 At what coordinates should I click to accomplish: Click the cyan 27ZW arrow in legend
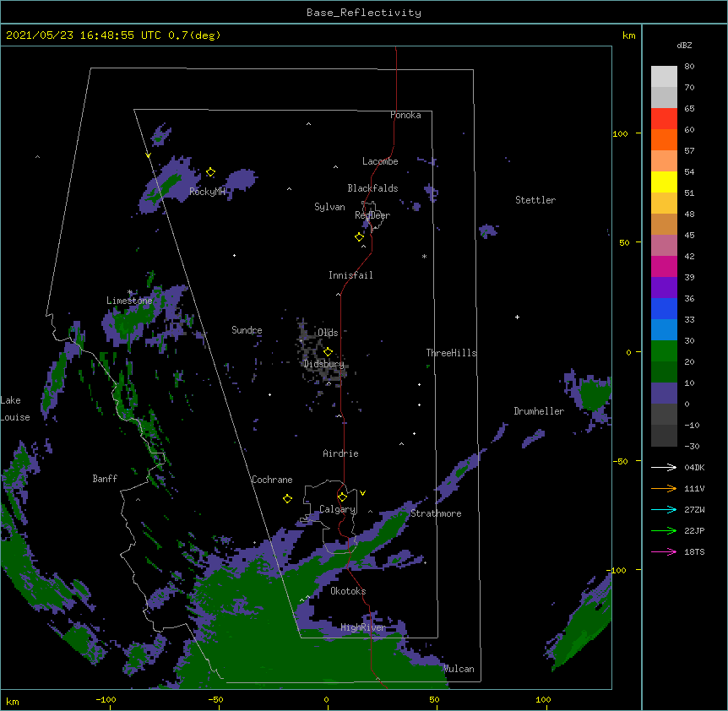click(664, 509)
